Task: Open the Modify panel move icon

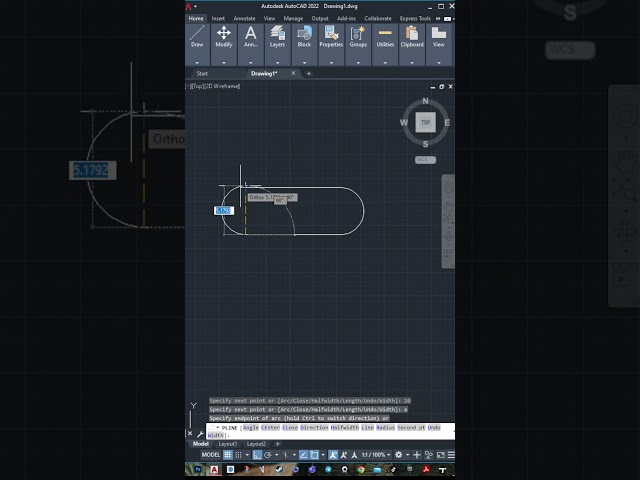Action: click(224, 33)
